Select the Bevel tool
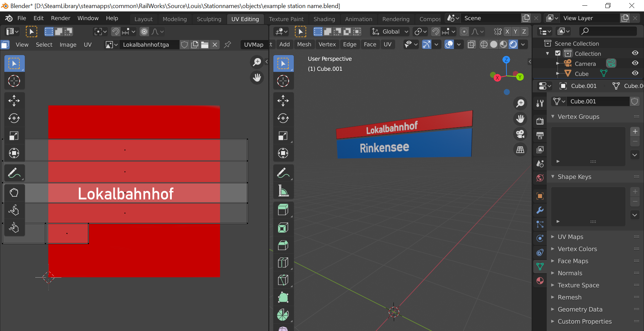 pos(283,245)
